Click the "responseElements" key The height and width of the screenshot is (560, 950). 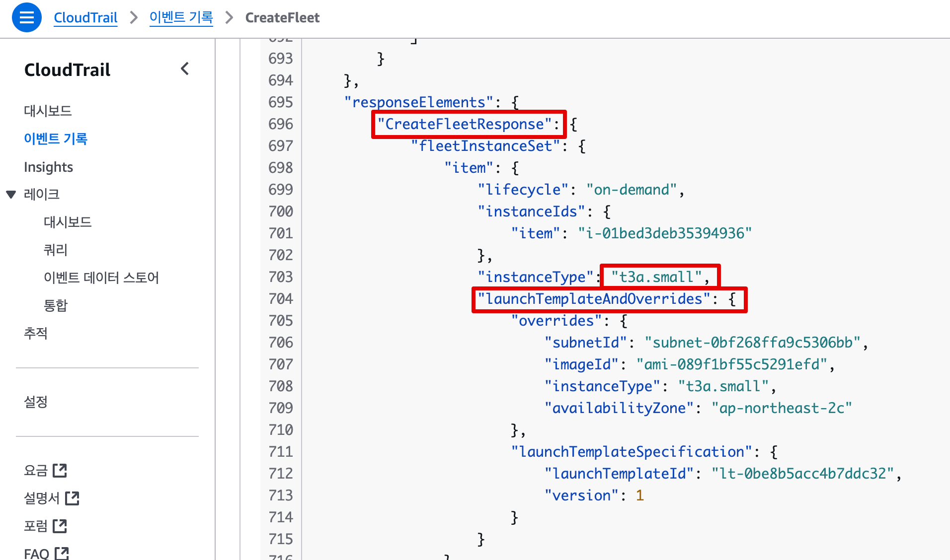(x=419, y=102)
